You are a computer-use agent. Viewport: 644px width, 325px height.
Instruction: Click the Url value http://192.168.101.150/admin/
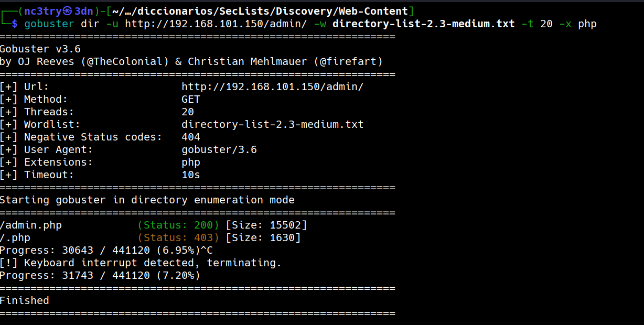[273, 86]
